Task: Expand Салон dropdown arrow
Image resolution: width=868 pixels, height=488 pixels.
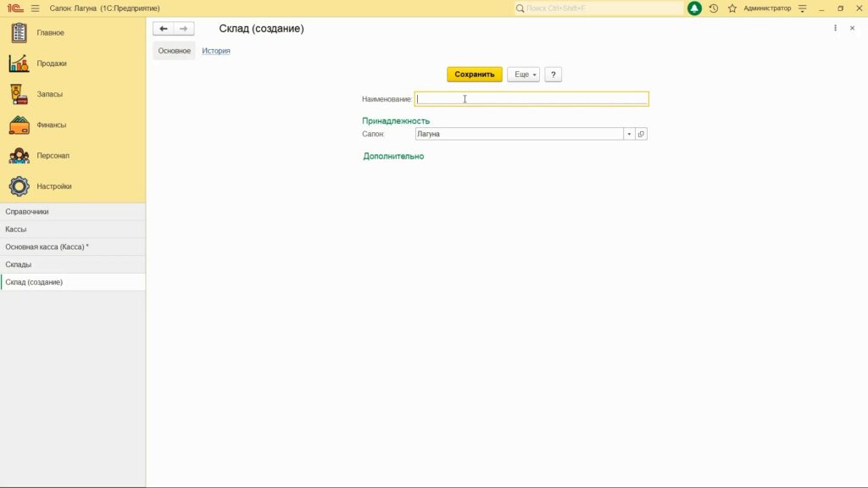Action: click(x=629, y=134)
